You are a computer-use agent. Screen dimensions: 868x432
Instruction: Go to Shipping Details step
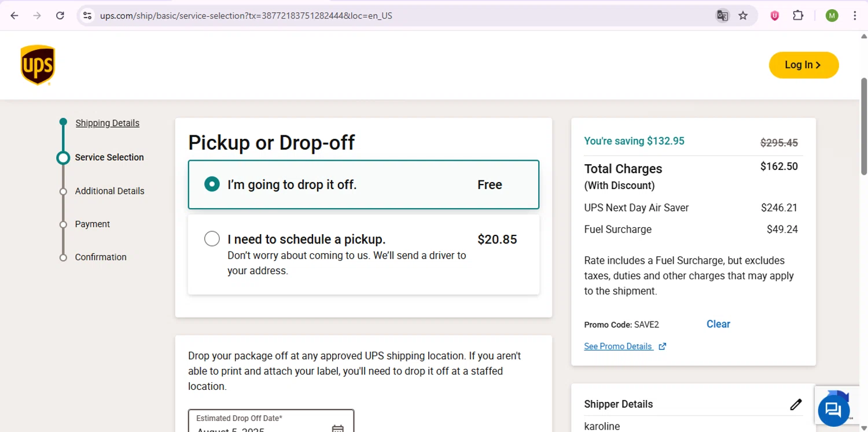(107, 123)
